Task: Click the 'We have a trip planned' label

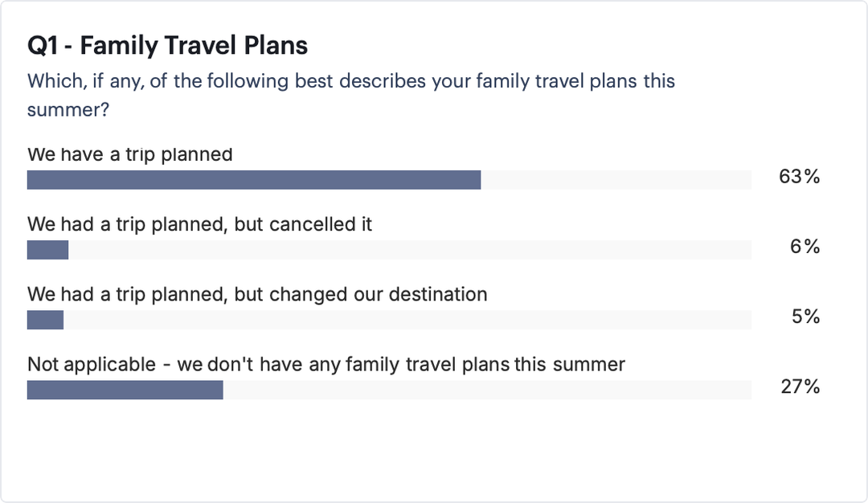Action: pyautogui.click(x=129, y=154)
